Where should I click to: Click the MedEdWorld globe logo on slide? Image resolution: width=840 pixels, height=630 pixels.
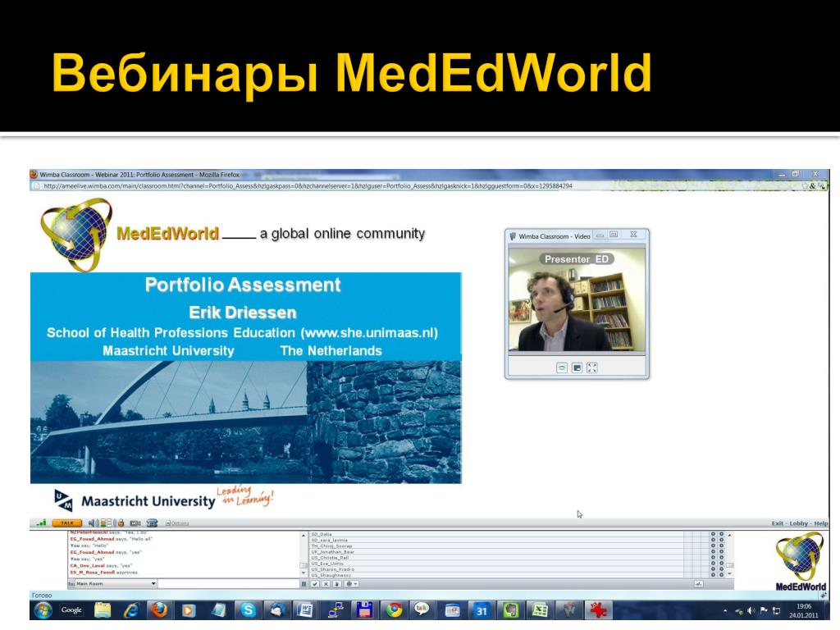pos(76,234)
